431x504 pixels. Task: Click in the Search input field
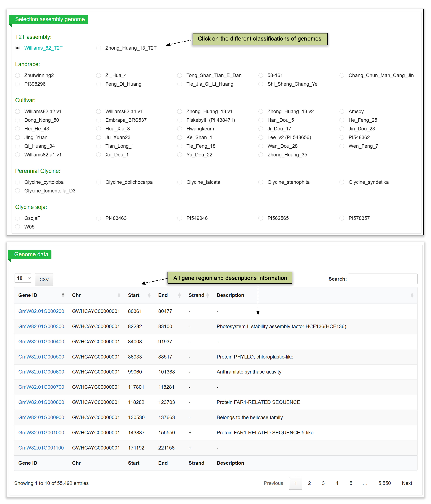382,279
